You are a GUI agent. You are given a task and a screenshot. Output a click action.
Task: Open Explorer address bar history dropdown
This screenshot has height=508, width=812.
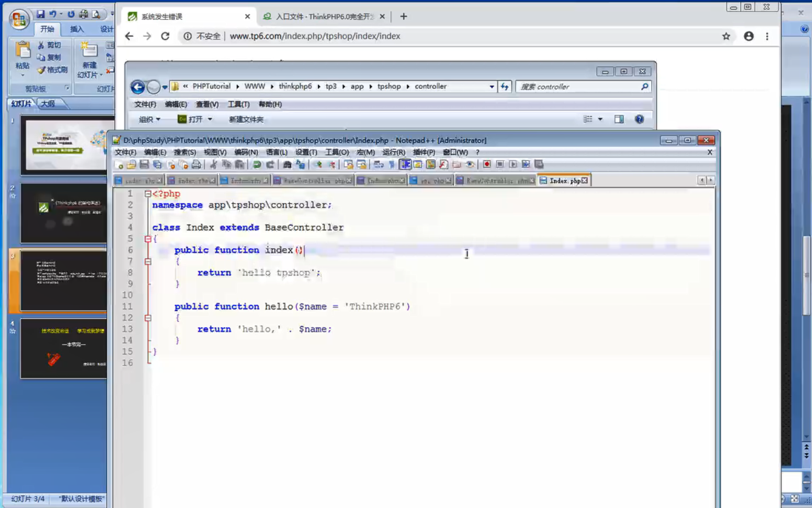(x=492, y=87)
